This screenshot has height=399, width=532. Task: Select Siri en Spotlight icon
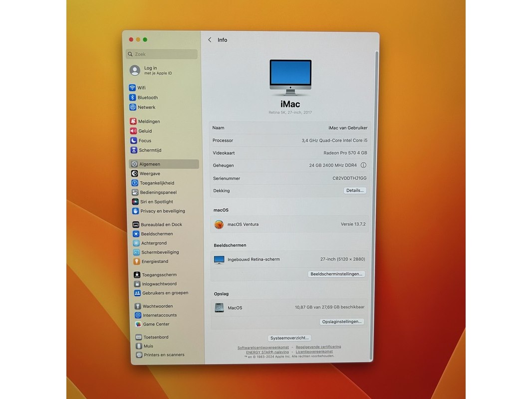(135, 202)
